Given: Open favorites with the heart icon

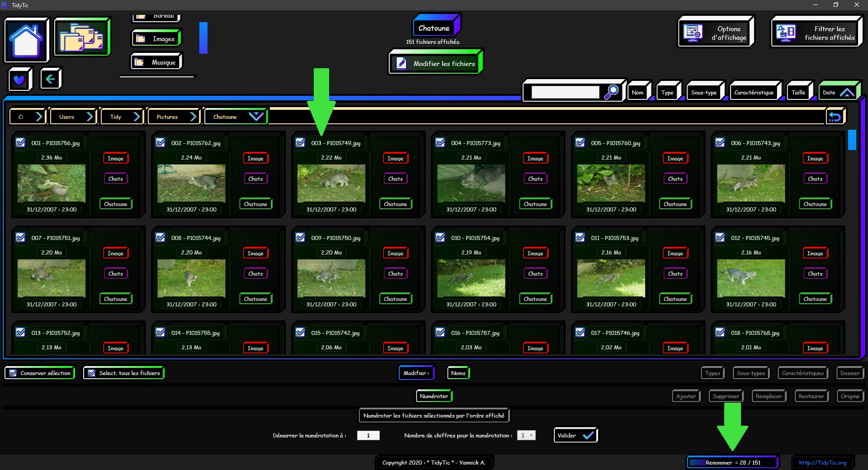Looking at the screenshot, I should 19,80.
